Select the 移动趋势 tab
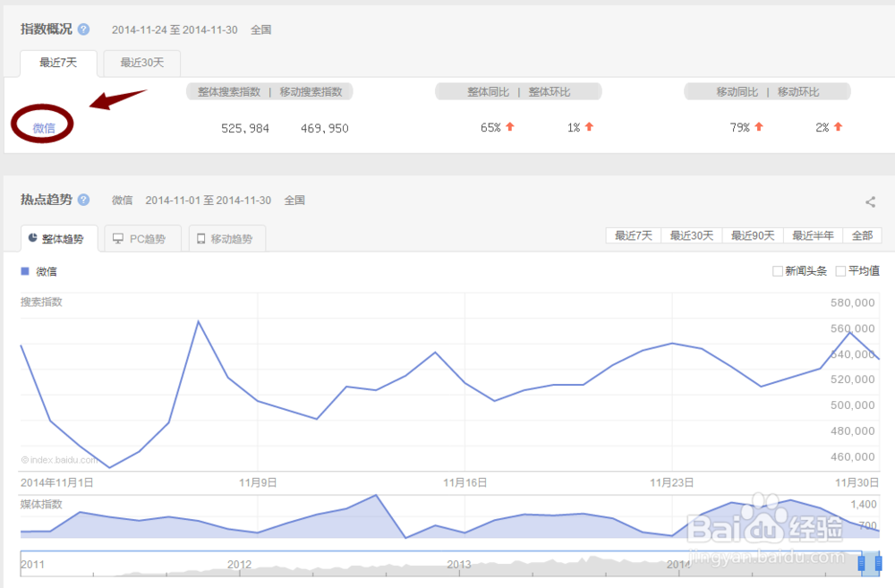 226,239
